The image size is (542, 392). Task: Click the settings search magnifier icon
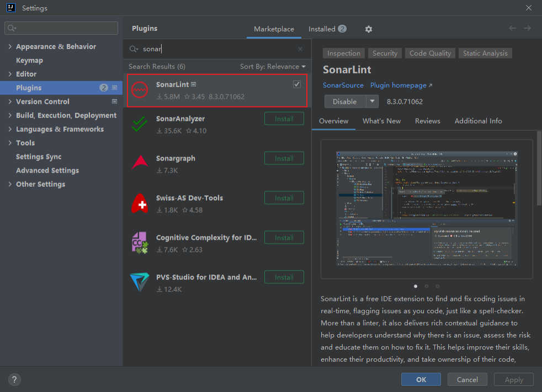click(x=12, y=28)
